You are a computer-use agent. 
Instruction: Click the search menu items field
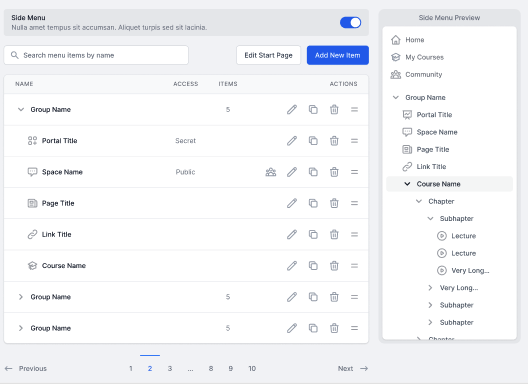point(96,55)
